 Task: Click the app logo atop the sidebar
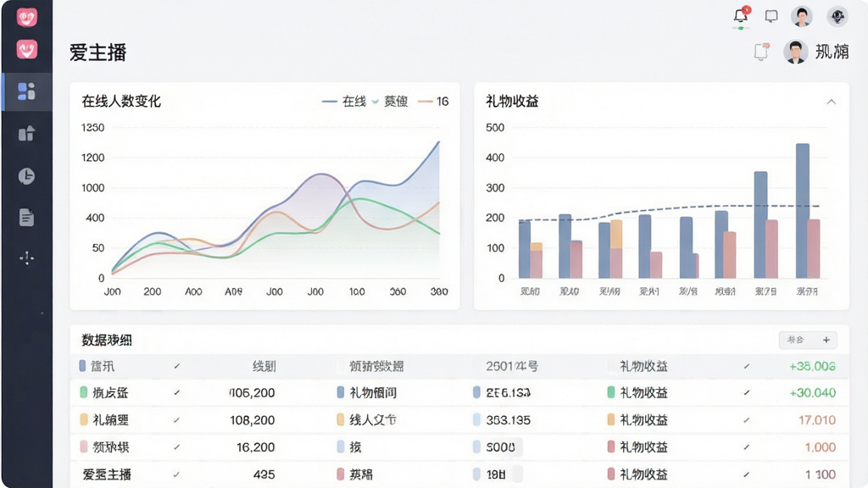[26, 17]
